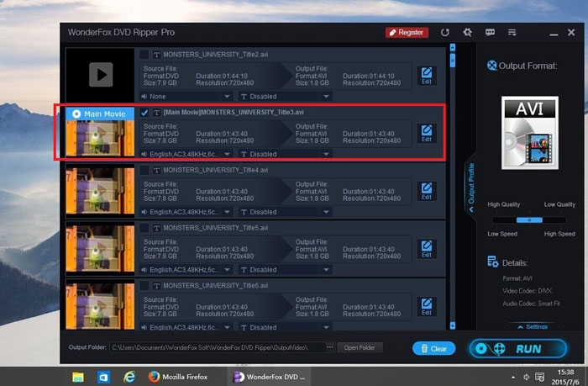
Task: Open settings via the gear icon
Action: [x=467, y=32]
